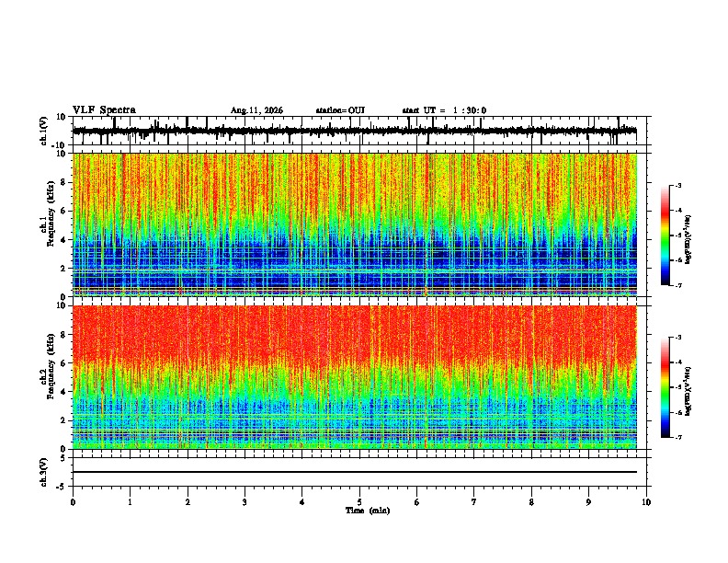Click the time axis tick label '9'
The height and width of the screenshot is (563, 728).
(x=588, y=502)
